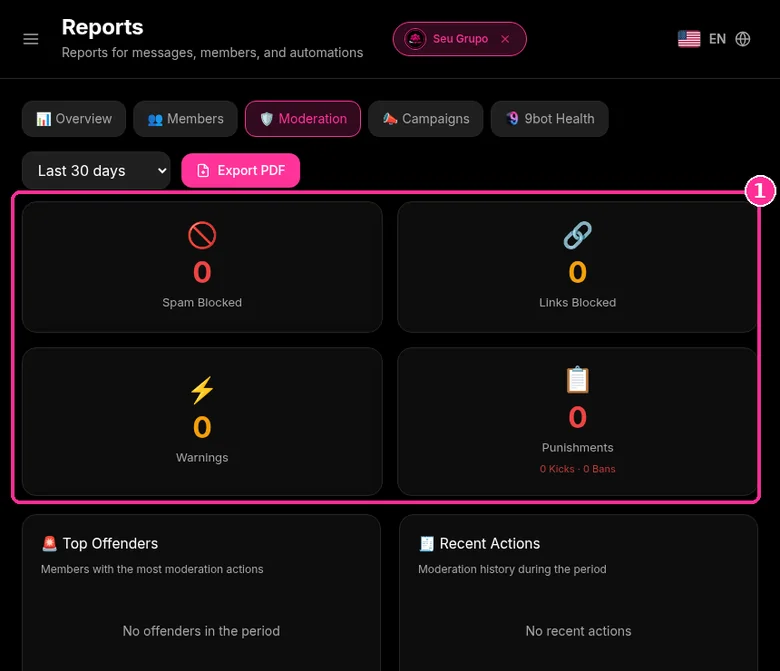Click the US flag language icon
Image resolution: width=780 pixels, height=671 pixels.
(689, 39)
